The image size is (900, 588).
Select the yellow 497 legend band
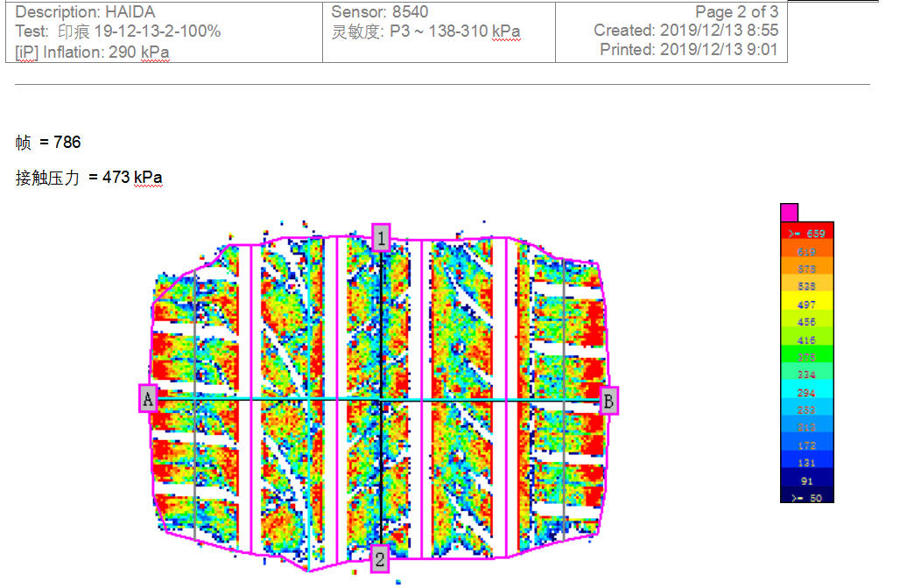click(x=806, y=304)
